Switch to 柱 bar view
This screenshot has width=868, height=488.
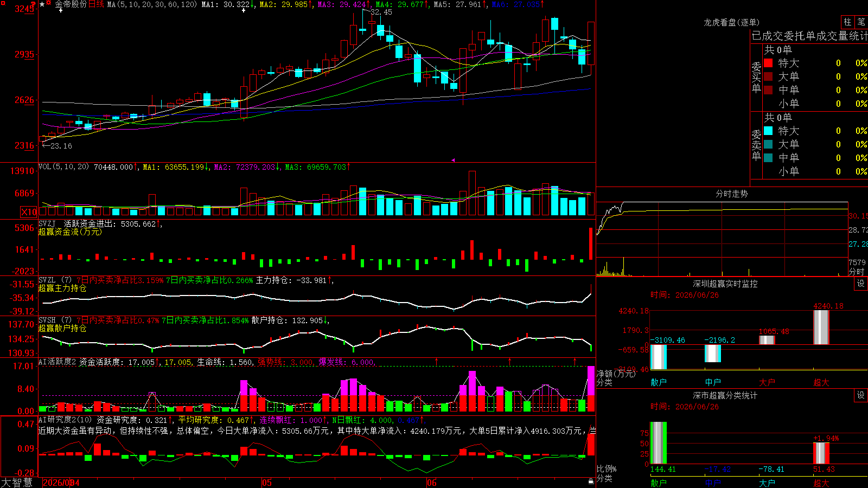(x=847, y=22)
